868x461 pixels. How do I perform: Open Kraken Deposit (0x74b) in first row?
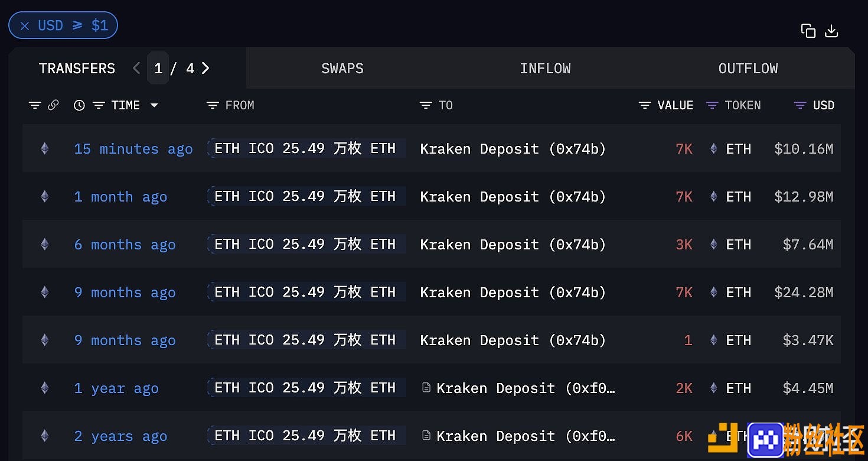[x=513, y=149]
